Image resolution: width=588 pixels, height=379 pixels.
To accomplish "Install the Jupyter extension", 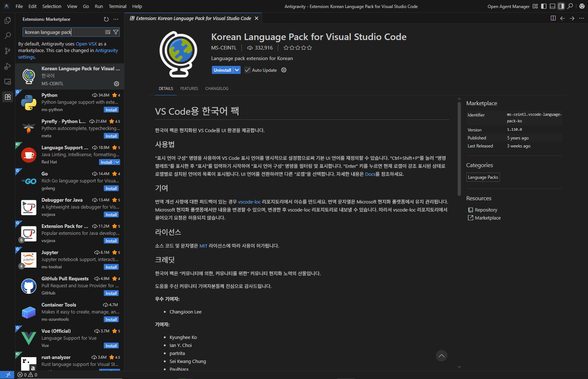I will (x=111, y=267).
